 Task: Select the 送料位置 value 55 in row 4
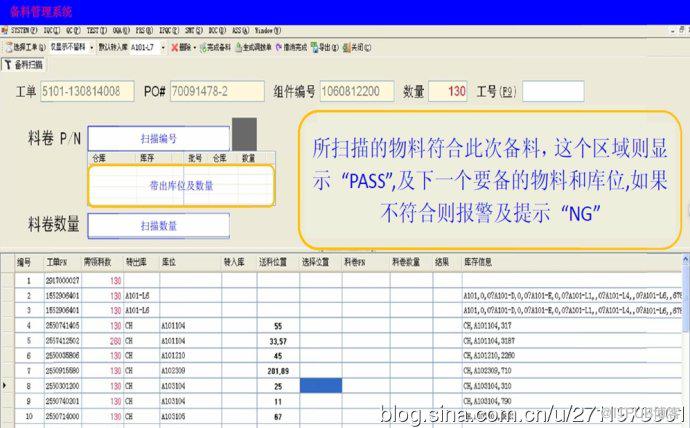point(278,326)
